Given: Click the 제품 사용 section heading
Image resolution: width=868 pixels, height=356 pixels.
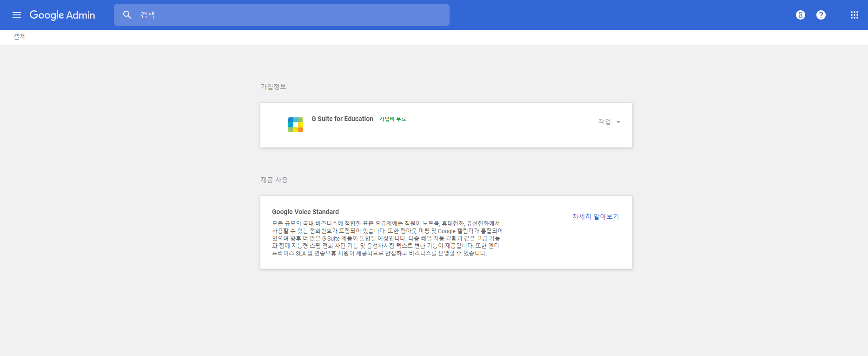Looking at the screenshot, I should (274, 180).
